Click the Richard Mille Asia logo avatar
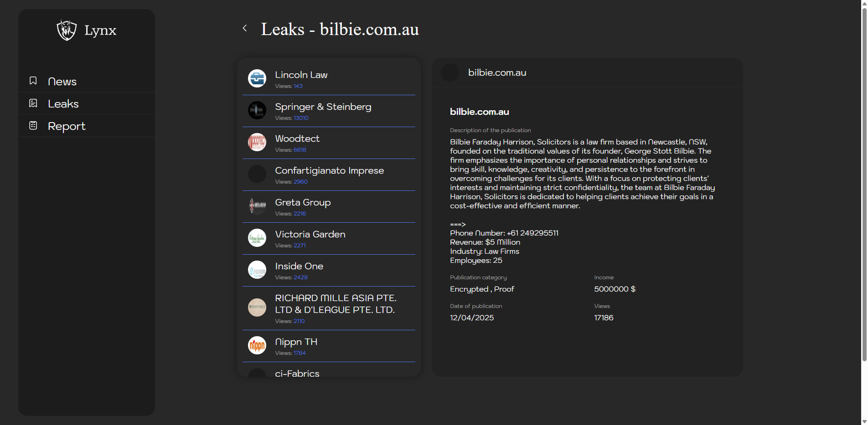 pyautogui.click(x=257, y=307)
